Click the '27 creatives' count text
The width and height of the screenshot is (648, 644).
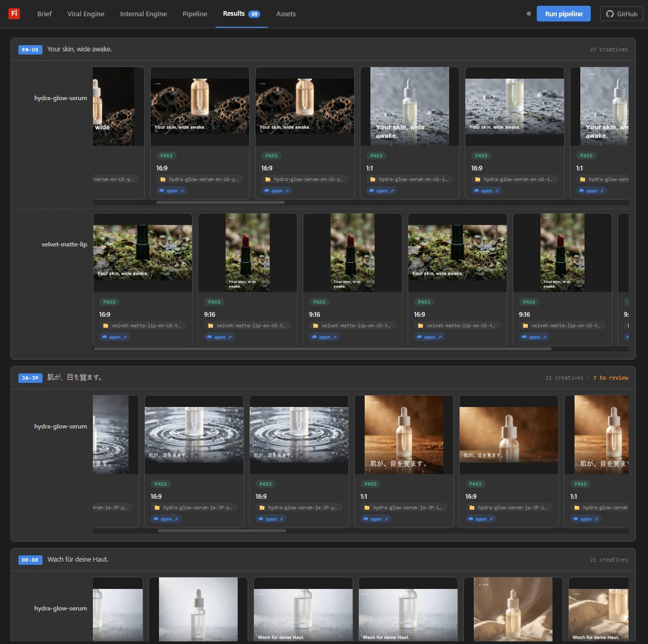click(609, 50)
